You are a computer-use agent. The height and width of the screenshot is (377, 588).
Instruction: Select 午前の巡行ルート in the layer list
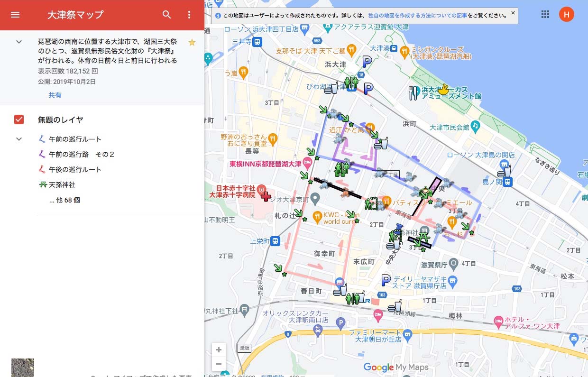tap(75, 139)
